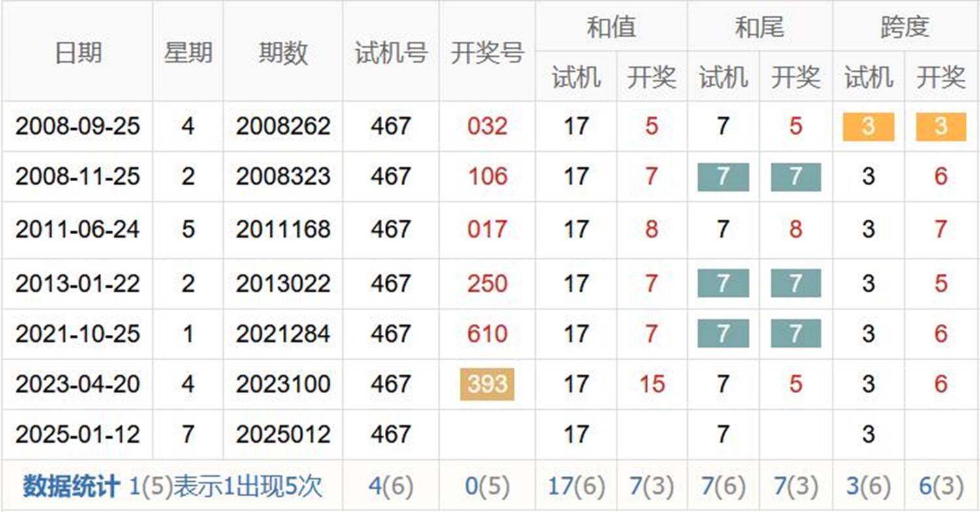Select the 期数 column header

282,52
